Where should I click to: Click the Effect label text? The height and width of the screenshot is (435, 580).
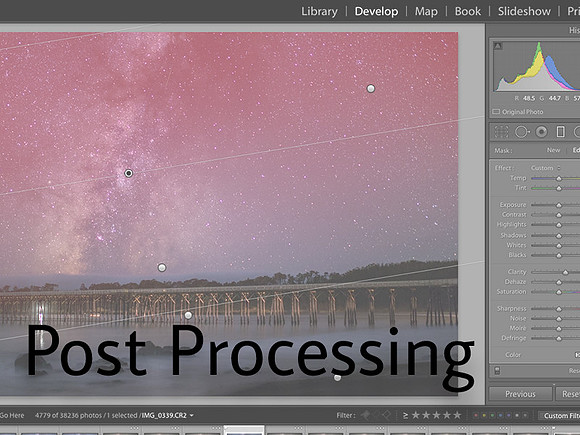pyautogui.click(x=505, y=168)
